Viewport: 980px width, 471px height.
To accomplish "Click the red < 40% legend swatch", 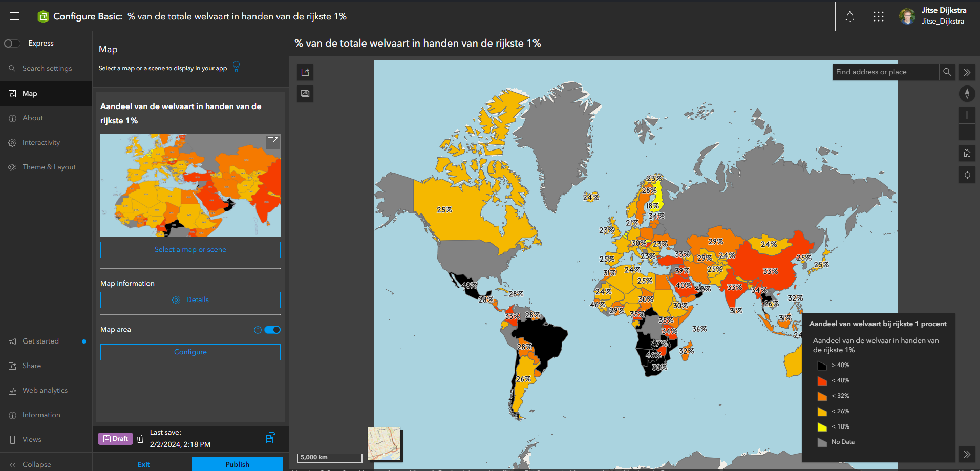I will click(822, 381).
